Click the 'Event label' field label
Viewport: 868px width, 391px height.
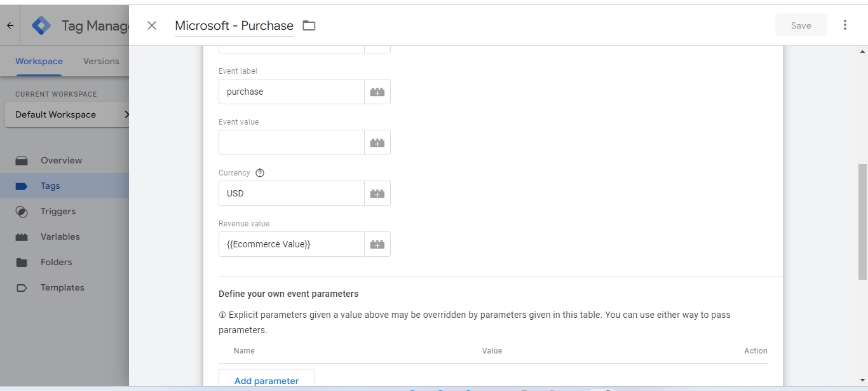click(x=238, y=71)
